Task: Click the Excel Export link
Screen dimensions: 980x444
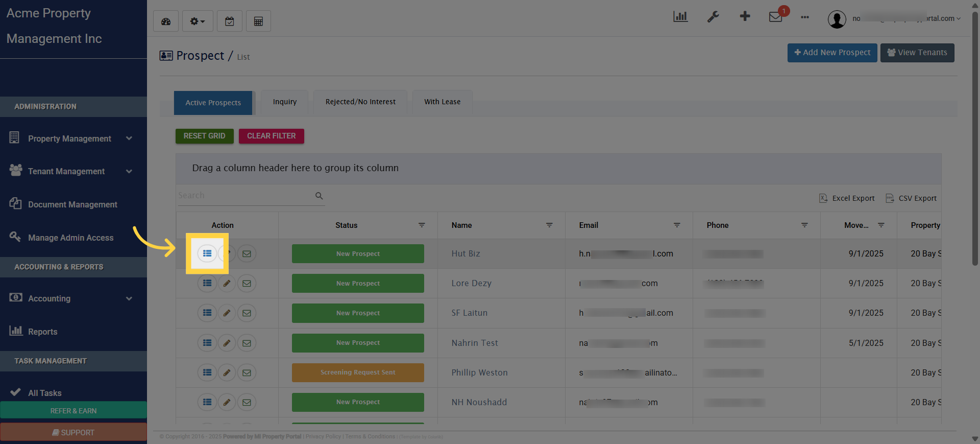Action: click(x=847, y=198)
